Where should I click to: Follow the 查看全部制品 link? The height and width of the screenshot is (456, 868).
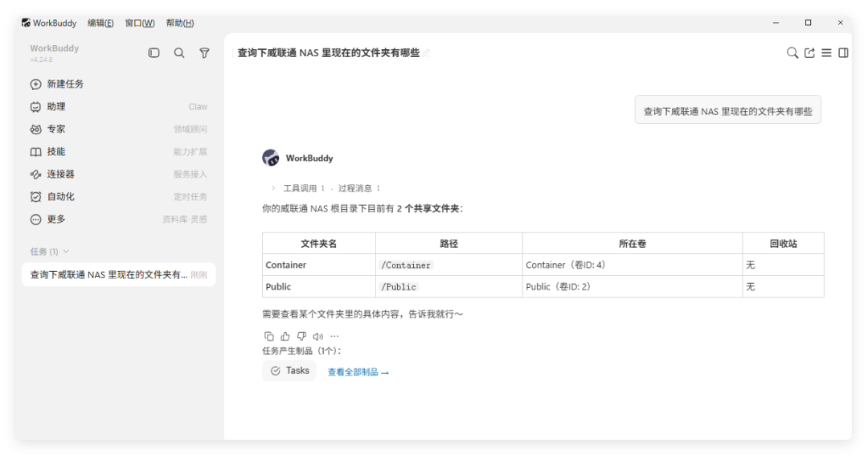coord(358,372)
